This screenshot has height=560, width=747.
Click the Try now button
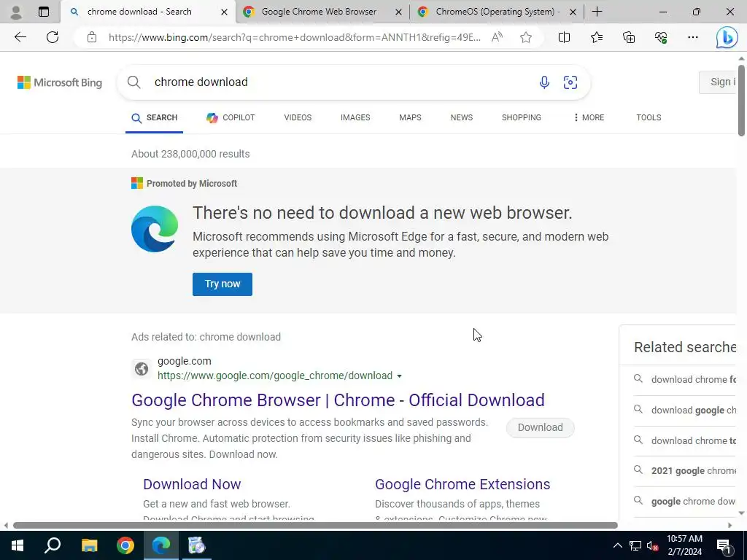222,284
